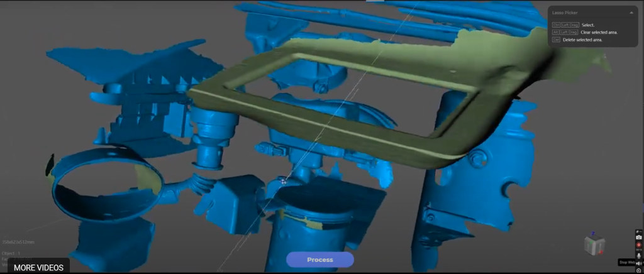644x274 pixels.
Task: Collapse the Lasso Picker panel arrow
Action: (631, 13)
